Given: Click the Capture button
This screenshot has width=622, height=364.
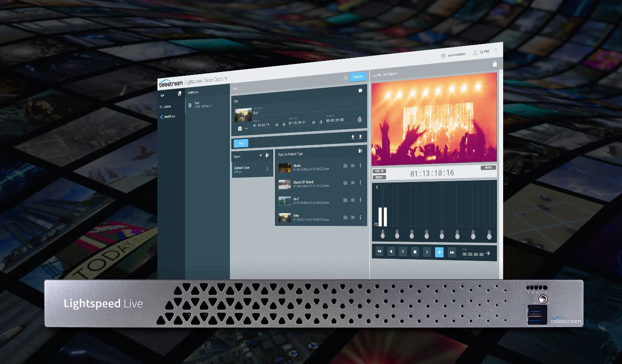Looking at the screenshot, I should click(x=358, y=77).
